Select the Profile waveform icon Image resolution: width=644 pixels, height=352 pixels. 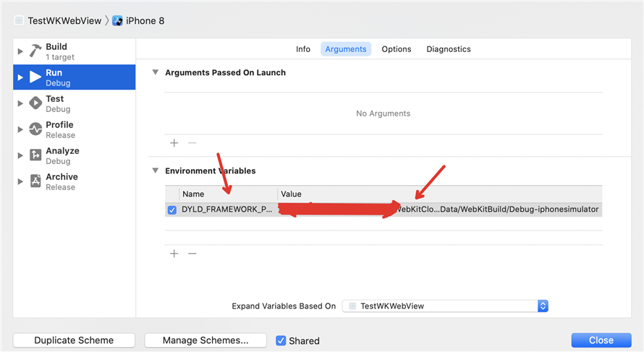pos(35,129)
